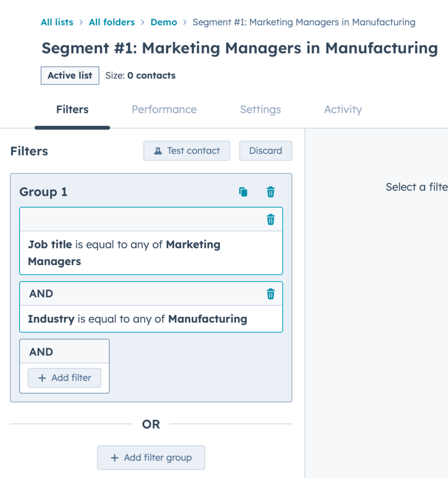Viewport: 448px width, 478px height.
Task: Open the Settings tab
Action: point(260,109)
